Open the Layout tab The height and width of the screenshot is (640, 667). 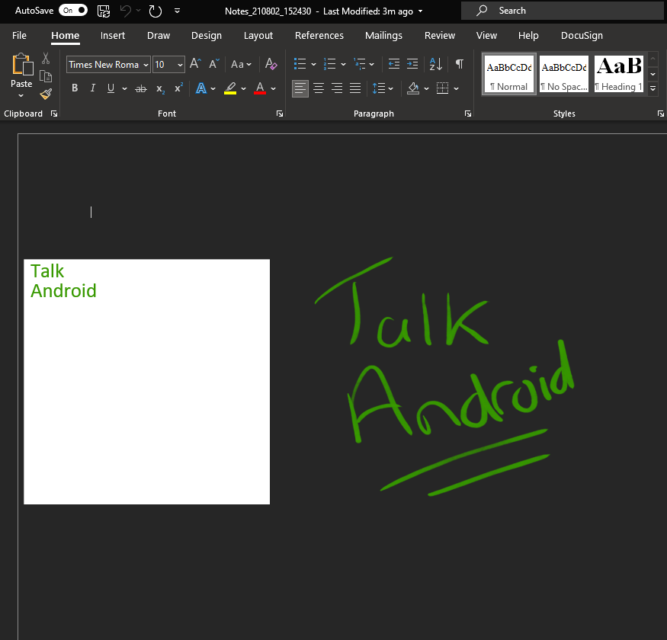pos(258,36)
